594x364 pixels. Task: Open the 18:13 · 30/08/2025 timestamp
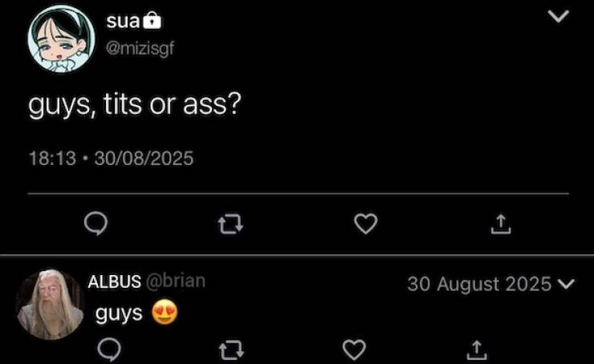click(x=111, y=159)
